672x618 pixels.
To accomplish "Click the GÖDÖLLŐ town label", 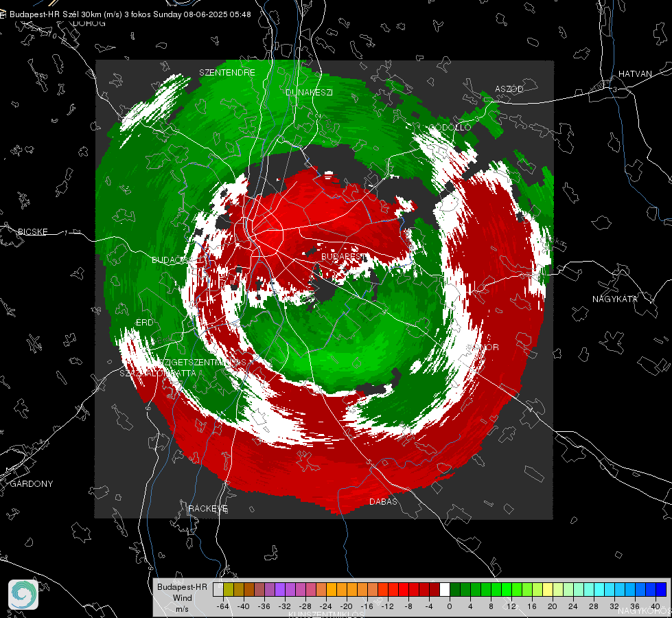I will [450, 127].
